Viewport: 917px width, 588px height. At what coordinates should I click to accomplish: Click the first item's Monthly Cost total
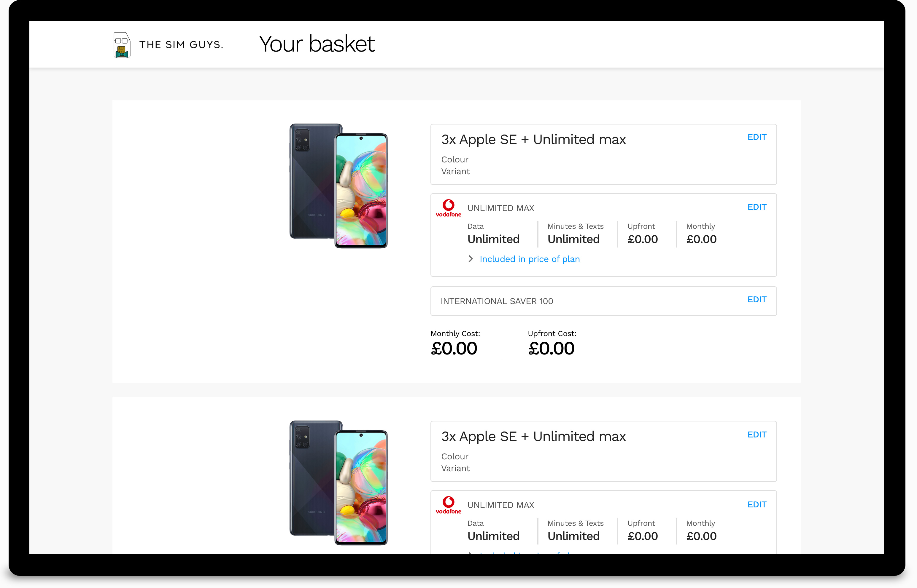454,348
